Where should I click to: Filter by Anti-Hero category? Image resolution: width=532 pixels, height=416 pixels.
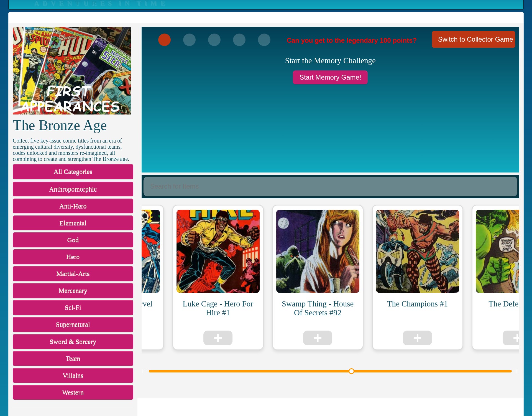pyautogui.click(x=73, y=206)
